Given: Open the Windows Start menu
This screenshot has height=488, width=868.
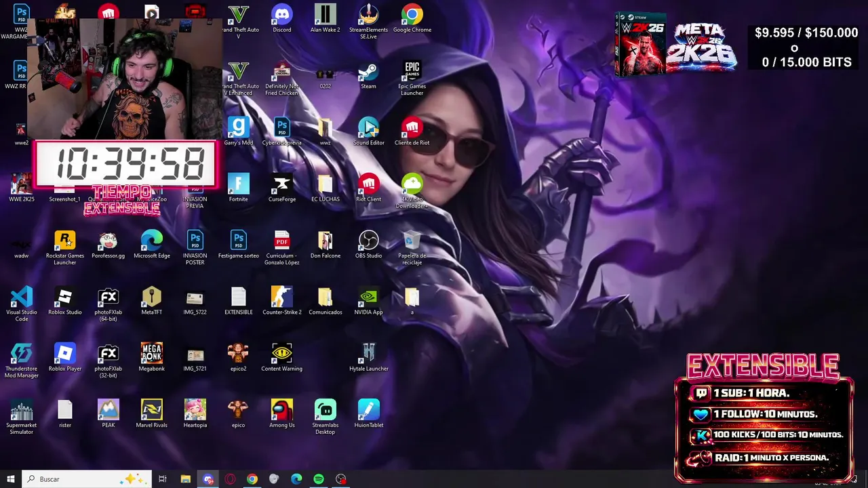Looking at the screenshot, I should click(x=10, y=479).
